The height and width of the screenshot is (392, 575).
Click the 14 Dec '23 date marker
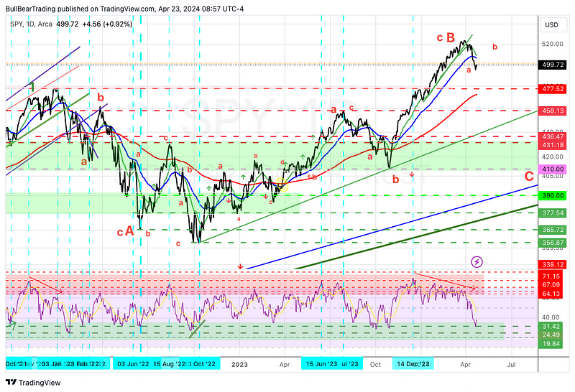413,364
